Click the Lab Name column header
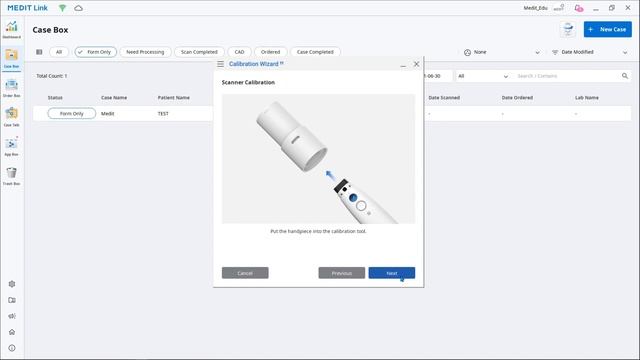640x360 pixels. [587, 98]
